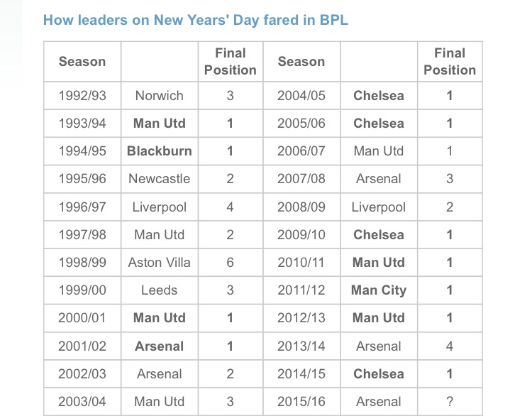Viewport: 532px width, 416px height.
Task: Select the rightmost Final Position header
Action: pyautogui.click(x=450, y=62)
